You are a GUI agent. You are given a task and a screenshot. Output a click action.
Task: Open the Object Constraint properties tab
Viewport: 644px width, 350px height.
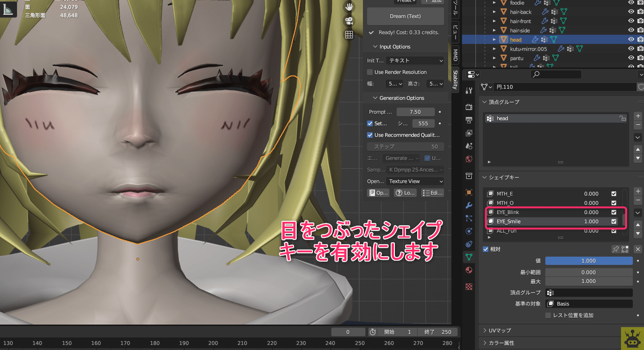coord(469,244)
